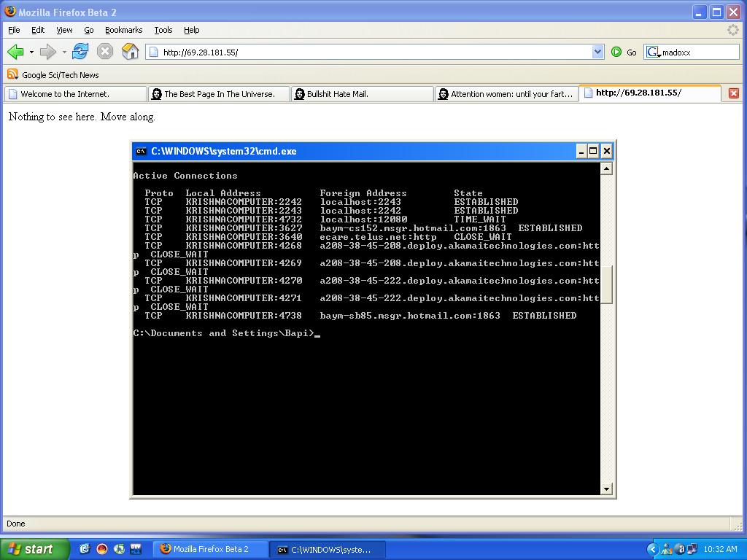
Task: Close the current tab with red X
Action: (734, 93)
